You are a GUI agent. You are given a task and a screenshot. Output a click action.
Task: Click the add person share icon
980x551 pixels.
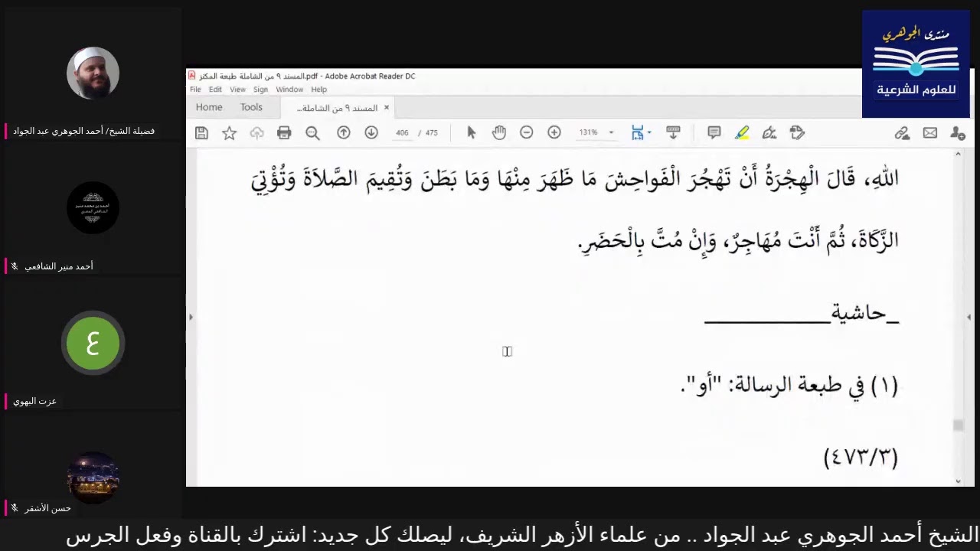[958, 133]
